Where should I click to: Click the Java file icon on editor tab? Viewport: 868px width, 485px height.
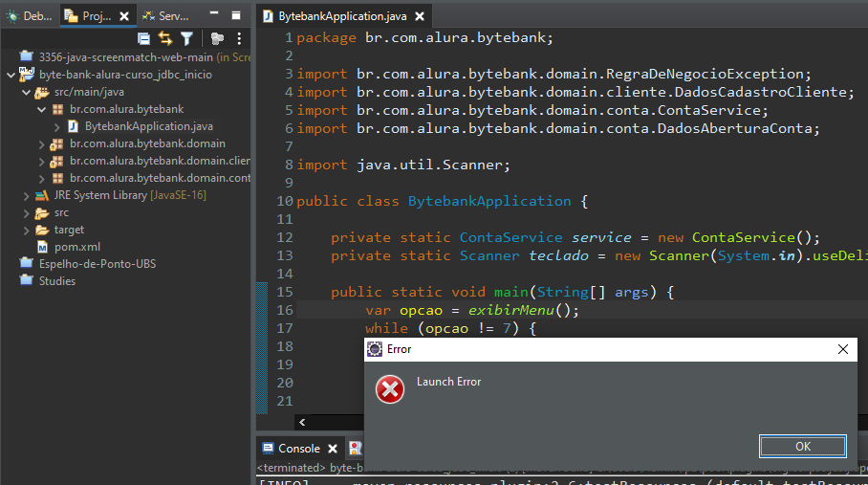269,16
